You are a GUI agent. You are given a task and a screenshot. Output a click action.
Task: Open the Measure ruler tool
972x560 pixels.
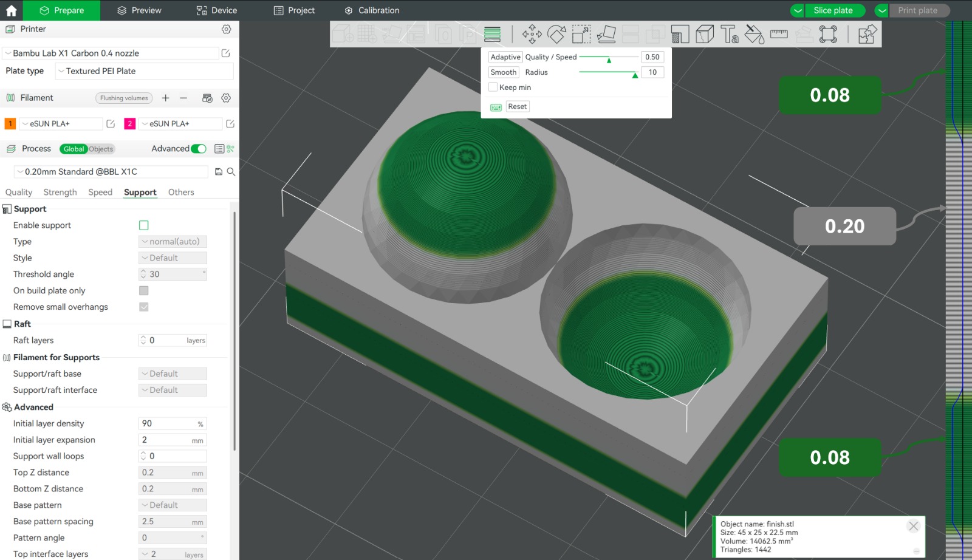coord(779,35)
